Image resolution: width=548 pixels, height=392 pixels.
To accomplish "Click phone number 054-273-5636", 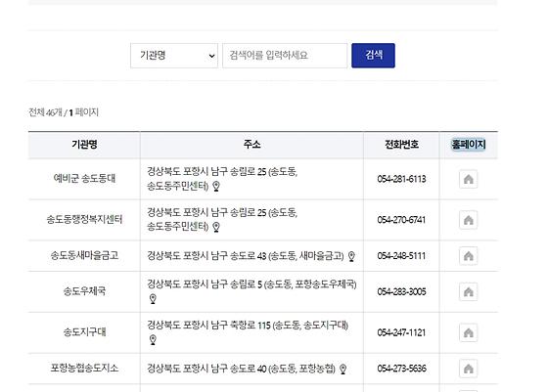I will 401,369.
